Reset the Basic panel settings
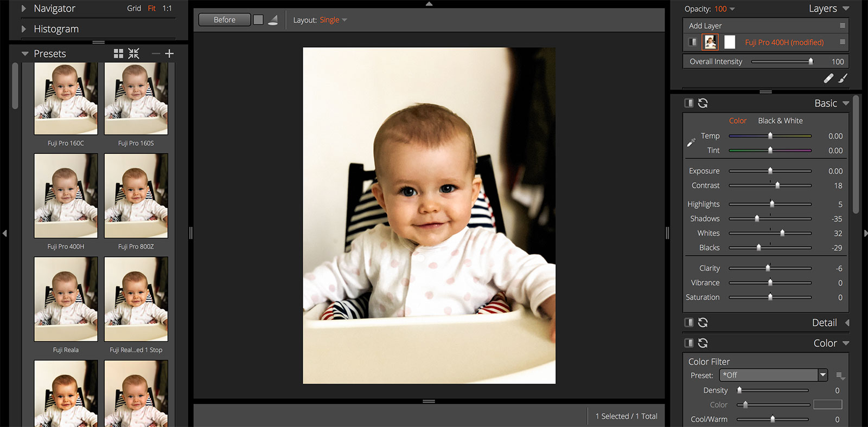 (x=703, y=103)
